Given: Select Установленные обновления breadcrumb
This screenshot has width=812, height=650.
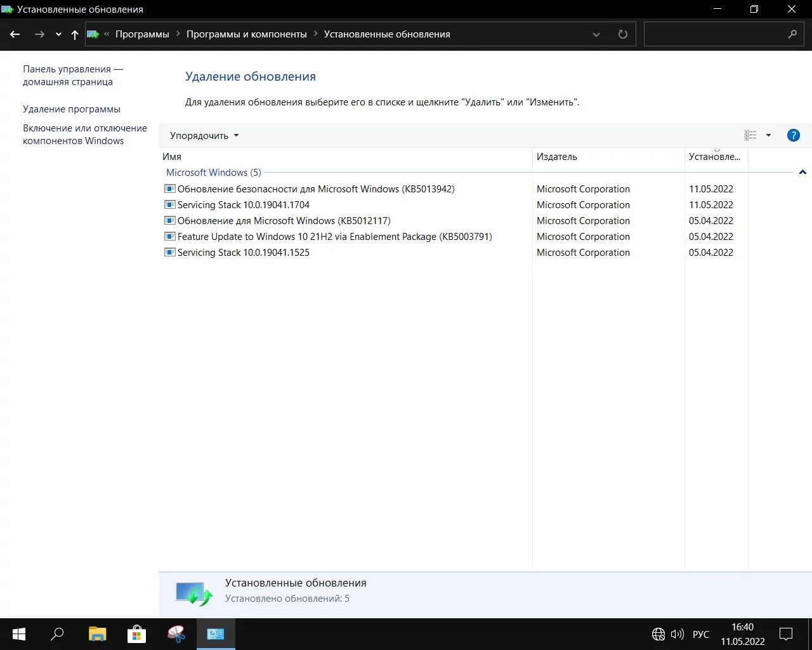Looking at the screenshot, I should (387, 34).
